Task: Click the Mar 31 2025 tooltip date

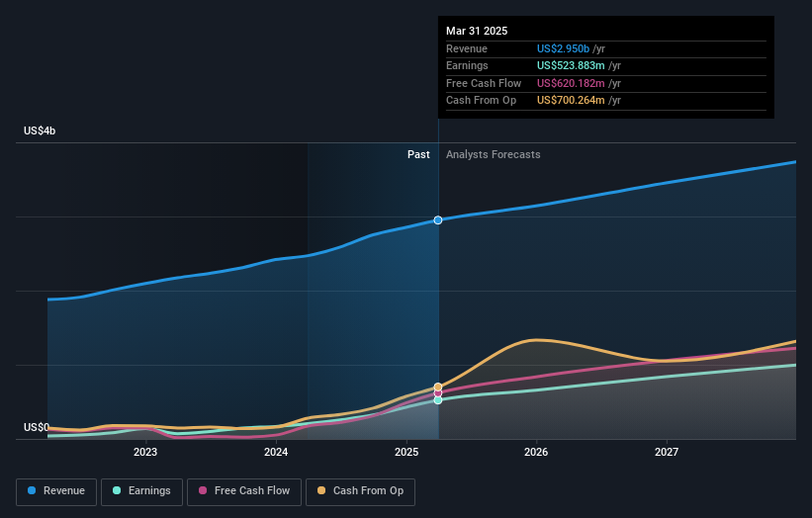Action: pos(477,31)
